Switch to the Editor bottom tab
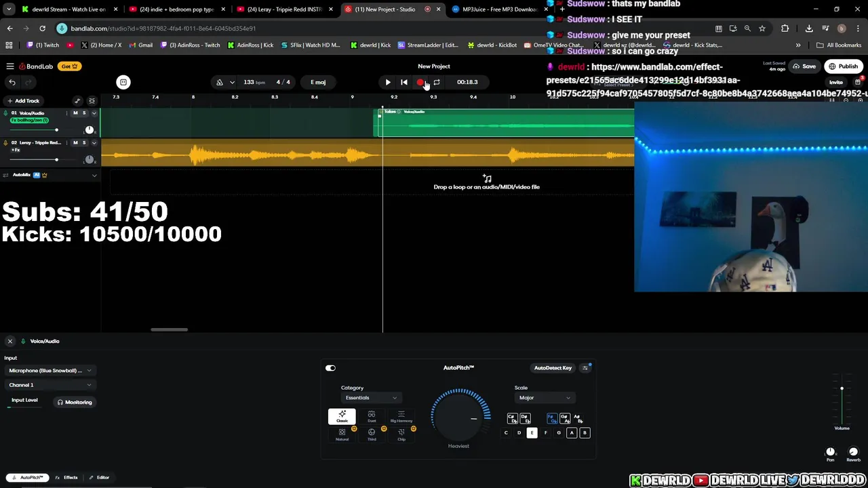Screen dimensions: 868x488 coord(99,478)
